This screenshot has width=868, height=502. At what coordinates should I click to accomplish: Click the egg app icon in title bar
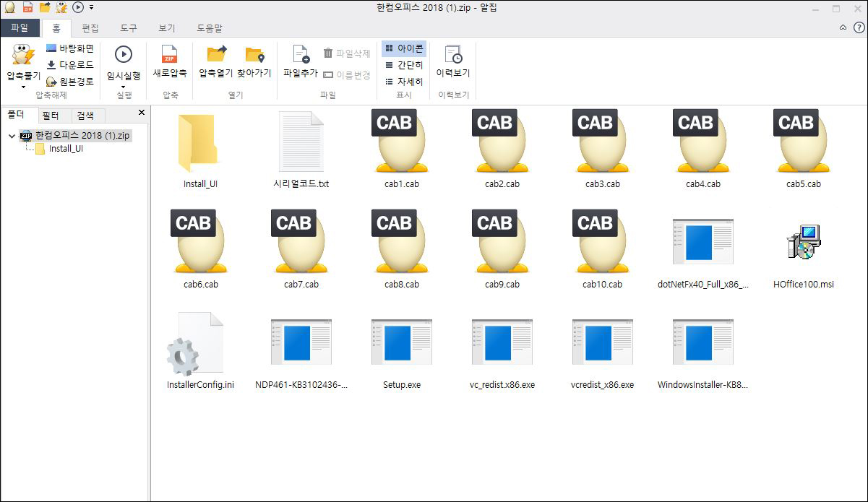coord(9,8)
